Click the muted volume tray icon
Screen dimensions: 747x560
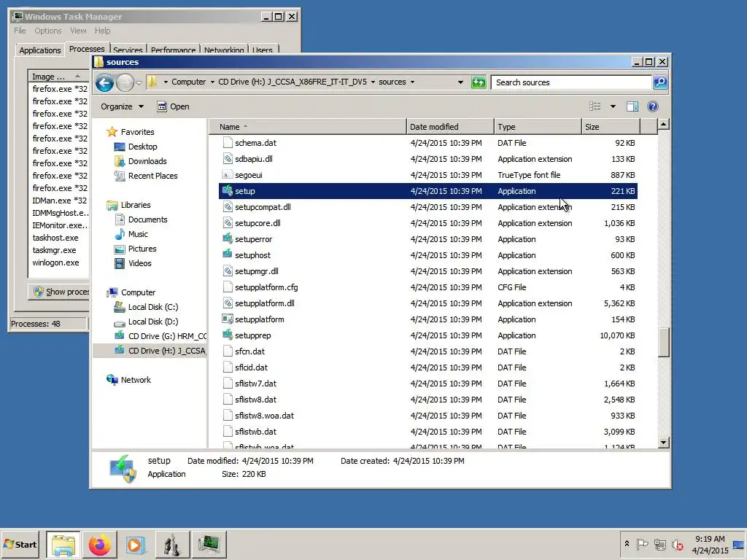678,545
